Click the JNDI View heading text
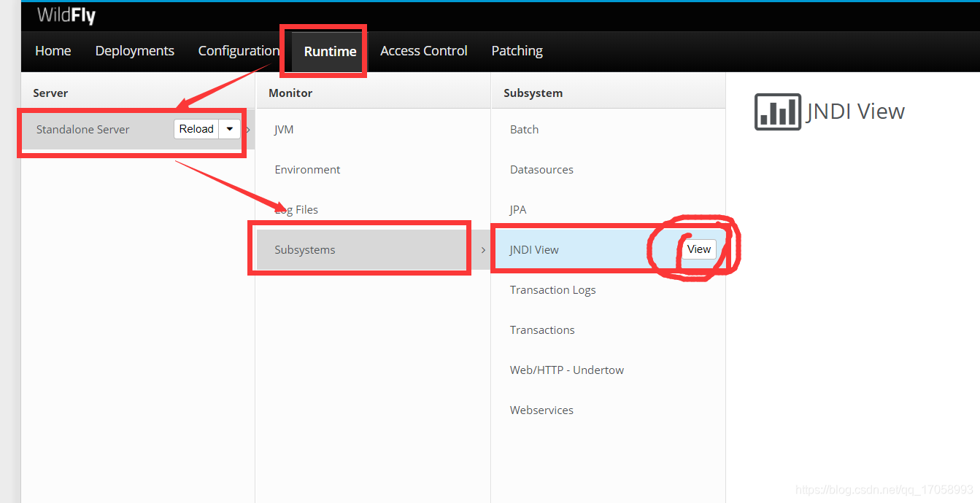Screen dimensions: 980x503 click(856, 112)
